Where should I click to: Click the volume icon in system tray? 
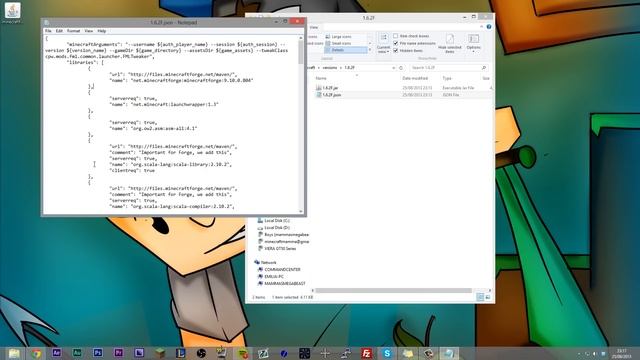(x=595, y=354)
